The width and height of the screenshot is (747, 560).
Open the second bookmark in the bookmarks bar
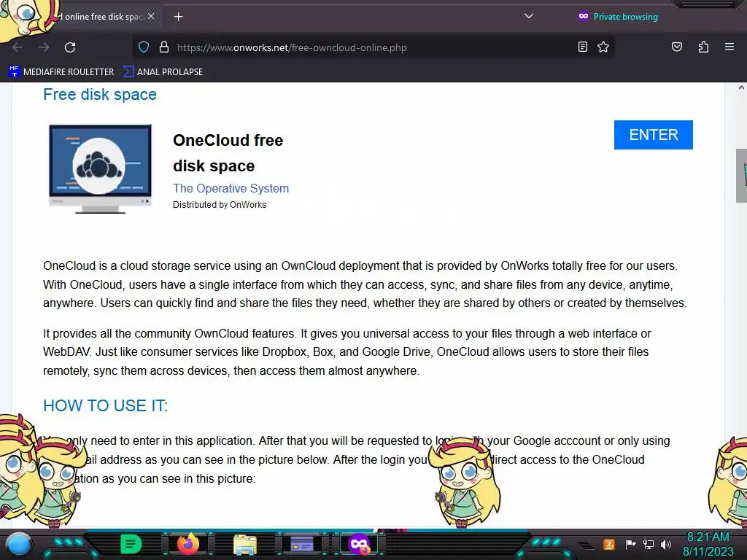pyautogui.click(x=163, y=72)
